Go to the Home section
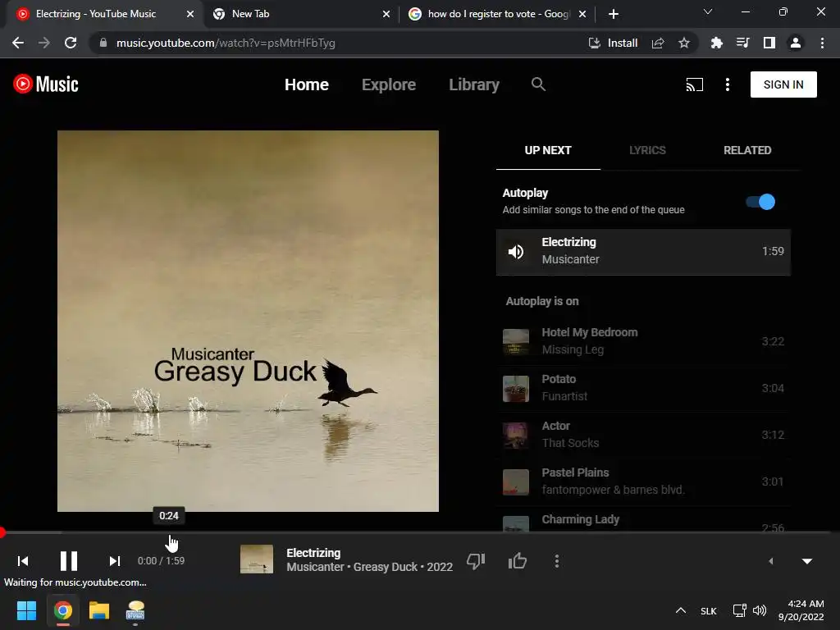Screen dimensions: 840x630 307,84
